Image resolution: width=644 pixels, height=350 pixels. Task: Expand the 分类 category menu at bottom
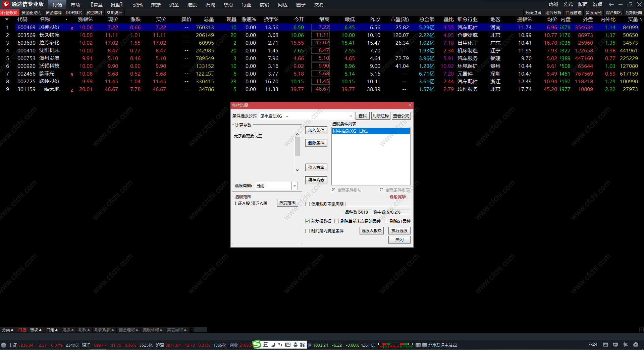coord(8,330)
